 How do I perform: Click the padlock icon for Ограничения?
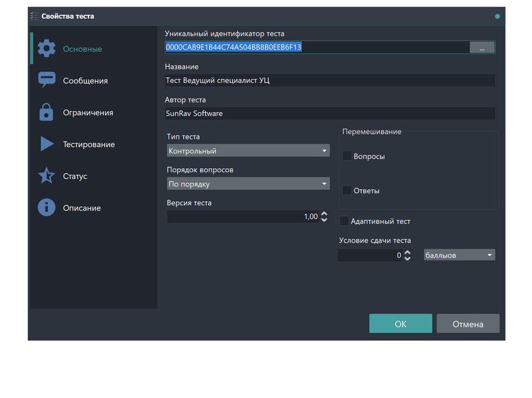coord(46,112)
